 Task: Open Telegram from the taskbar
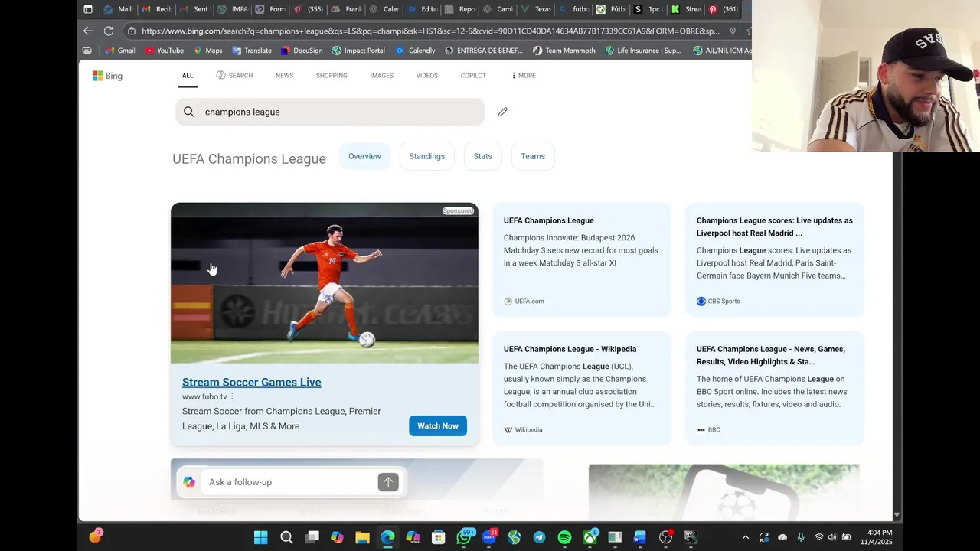[x=539, y=537]
